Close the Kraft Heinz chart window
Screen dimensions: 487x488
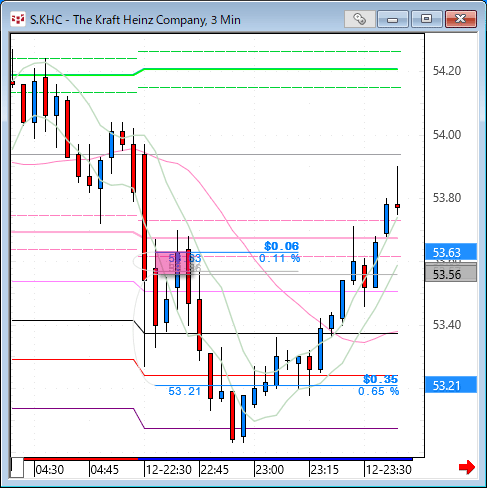pos(461,19)
